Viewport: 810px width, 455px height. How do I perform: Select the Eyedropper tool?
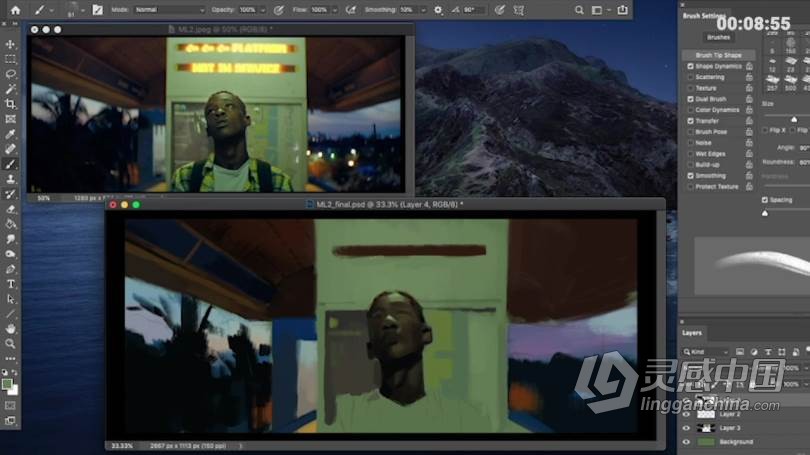10,134
